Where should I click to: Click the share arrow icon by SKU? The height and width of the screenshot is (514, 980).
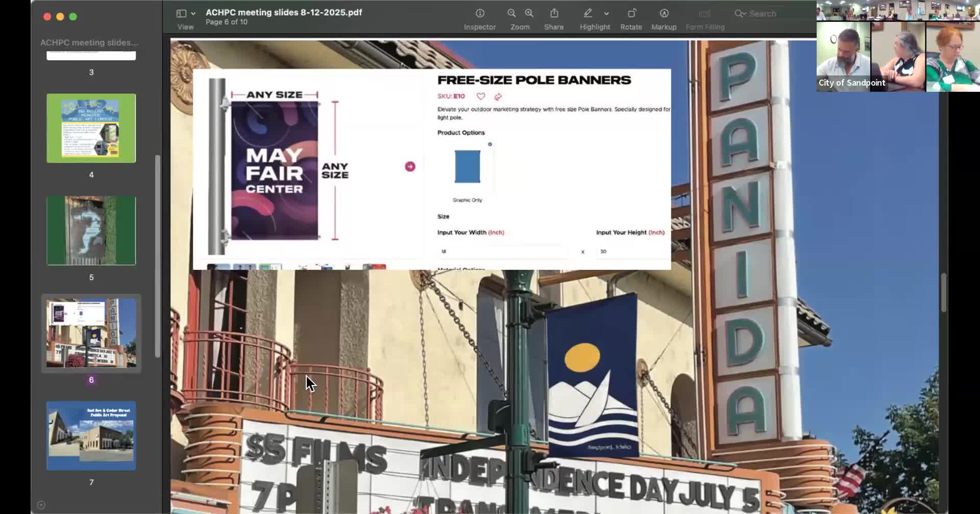[498, 96]
